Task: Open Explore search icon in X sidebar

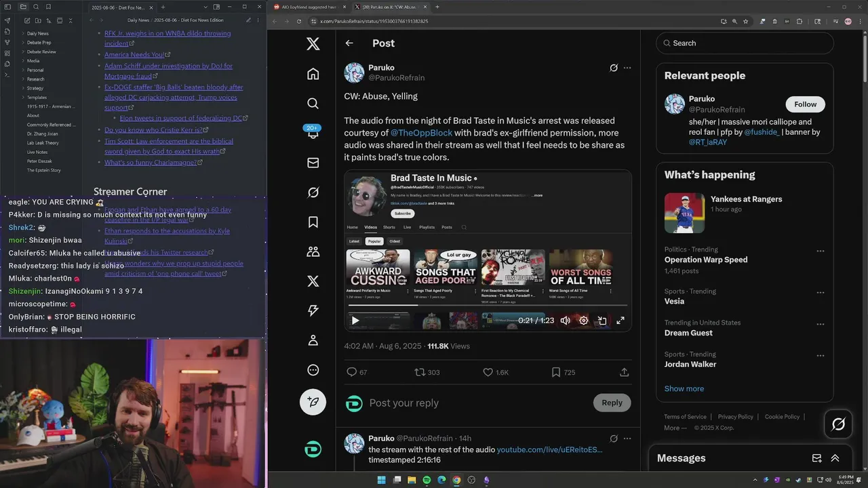Action: (313, 104)
